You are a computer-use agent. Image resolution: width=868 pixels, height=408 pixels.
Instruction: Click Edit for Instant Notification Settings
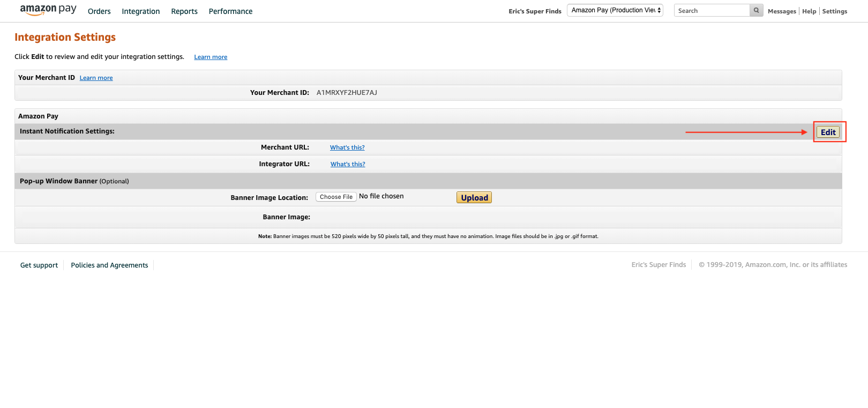pos(828,132)
